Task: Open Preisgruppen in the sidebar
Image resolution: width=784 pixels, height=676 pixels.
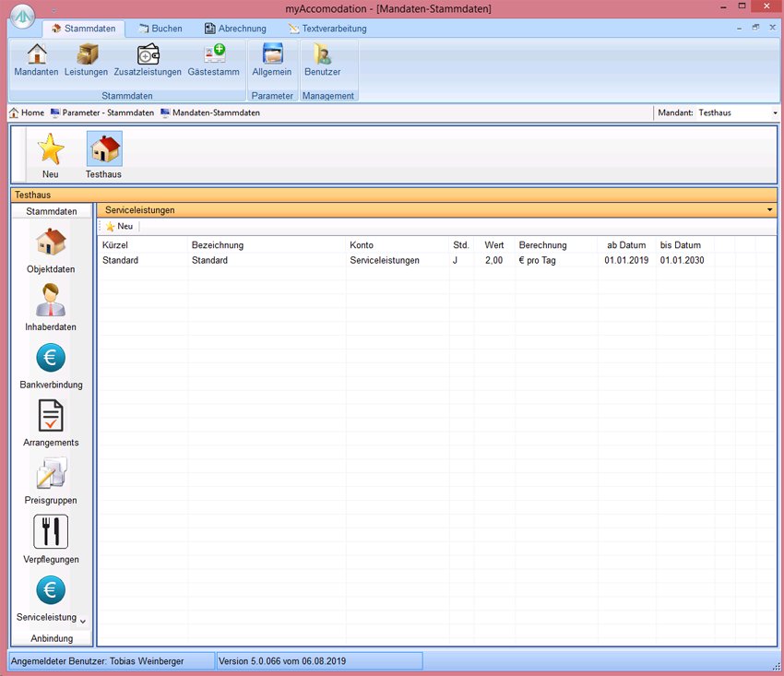Action: tap(51, 481)
